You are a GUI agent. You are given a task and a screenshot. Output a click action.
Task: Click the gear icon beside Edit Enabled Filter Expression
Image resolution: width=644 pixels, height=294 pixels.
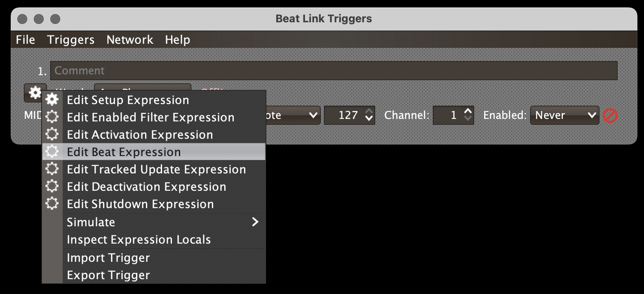[x=52, y=117]
